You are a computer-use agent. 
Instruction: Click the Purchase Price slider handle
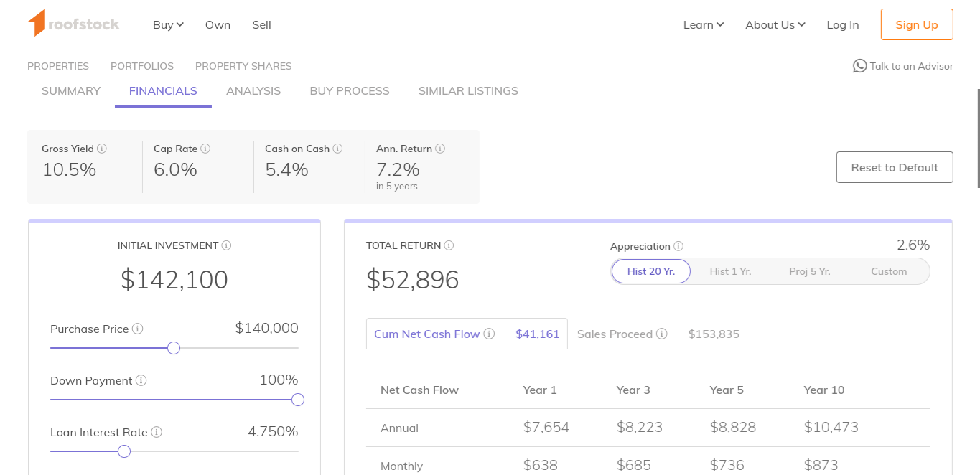click(174, 348)
